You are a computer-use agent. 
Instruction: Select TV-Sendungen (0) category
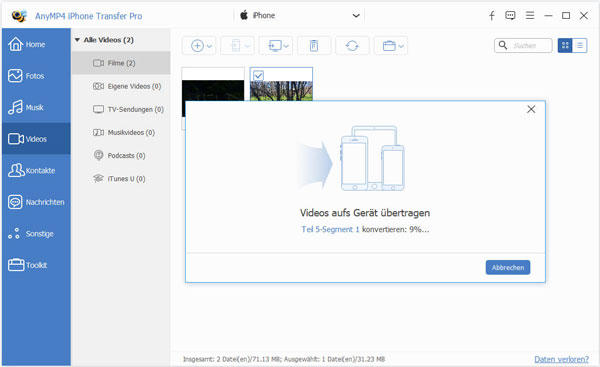coord(121,109)
